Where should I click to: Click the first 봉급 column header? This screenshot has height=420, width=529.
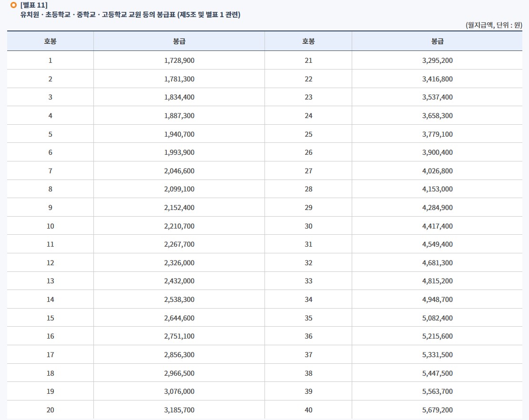tap(179, 41)
